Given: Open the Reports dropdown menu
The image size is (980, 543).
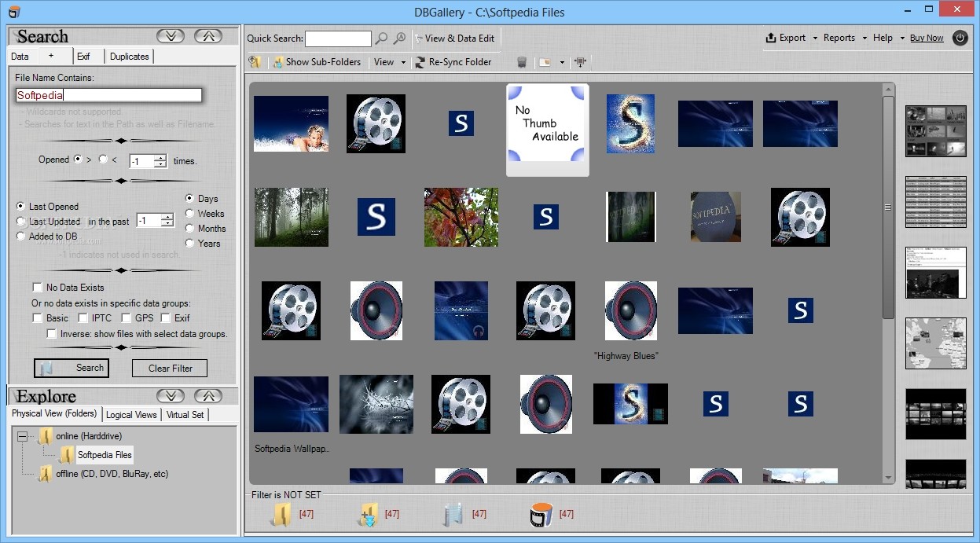Looking at the screenshot, I should click(845, 38).
